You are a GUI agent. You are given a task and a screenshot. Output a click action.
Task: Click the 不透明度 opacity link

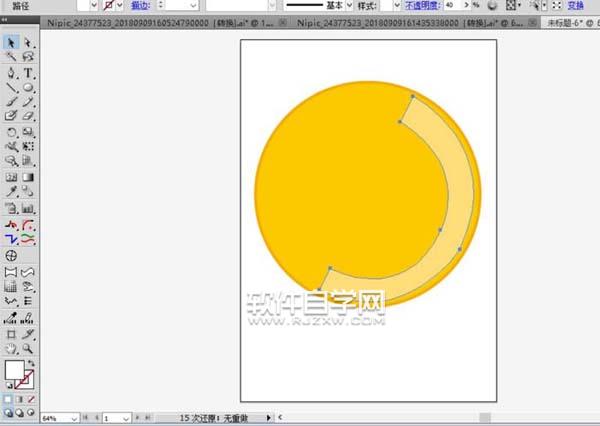point(422,5)
